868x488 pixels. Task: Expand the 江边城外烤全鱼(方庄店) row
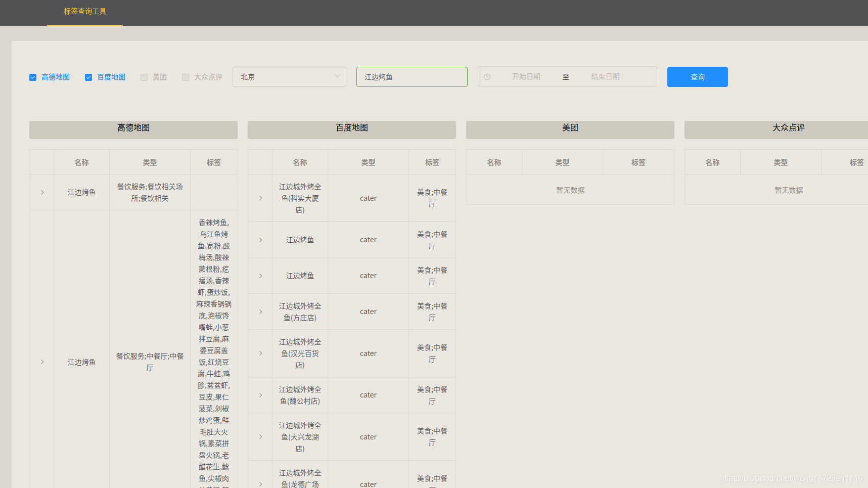tap(260, 312)
